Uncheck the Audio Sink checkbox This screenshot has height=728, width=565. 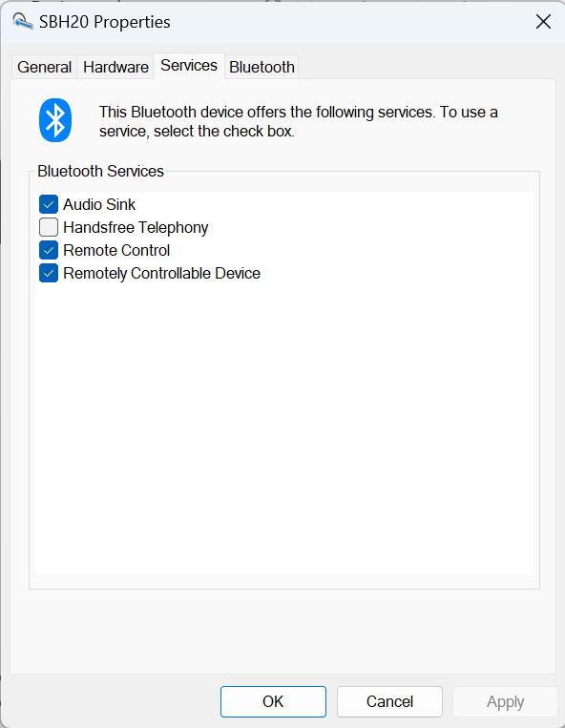point(49,204)
